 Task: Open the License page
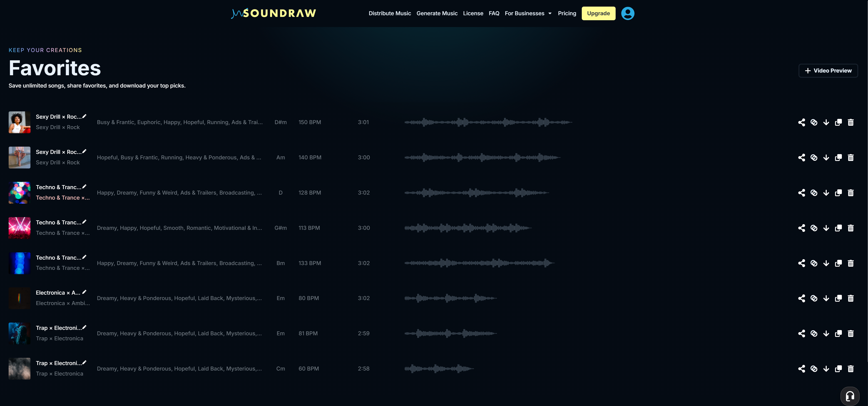[473, 13]
